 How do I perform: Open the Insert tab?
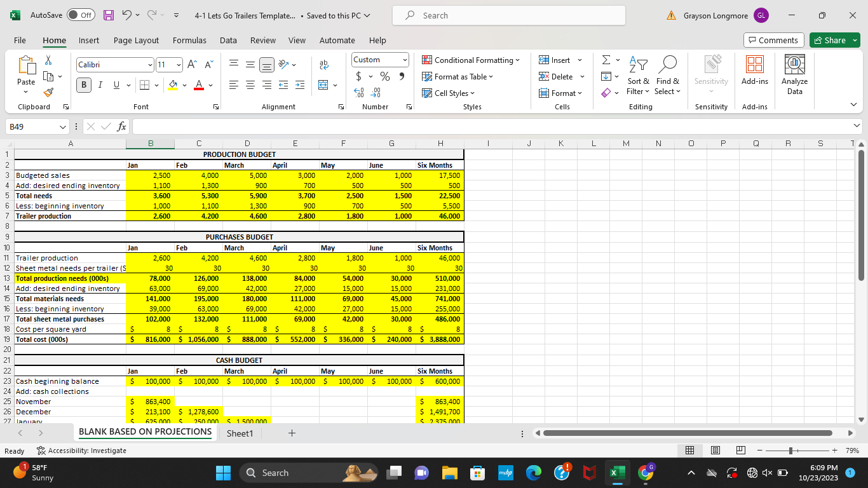(x=89, y=40)
